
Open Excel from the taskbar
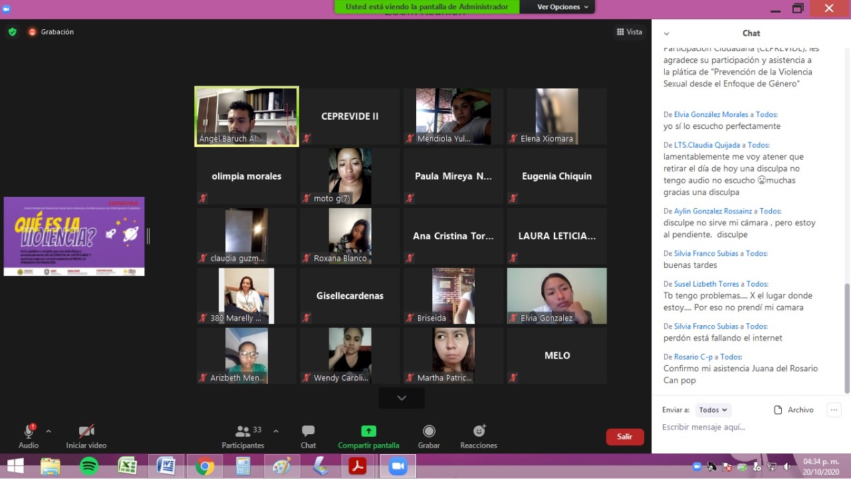click(127, 466)
